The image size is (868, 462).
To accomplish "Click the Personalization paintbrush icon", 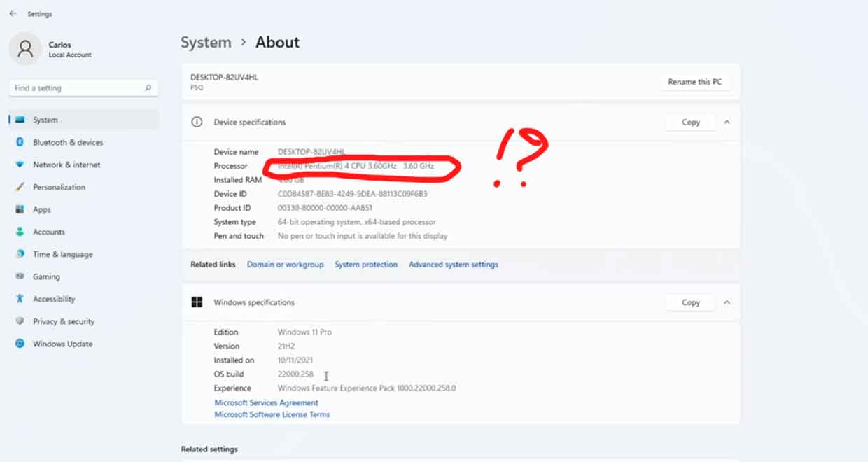I will [20, 187].
